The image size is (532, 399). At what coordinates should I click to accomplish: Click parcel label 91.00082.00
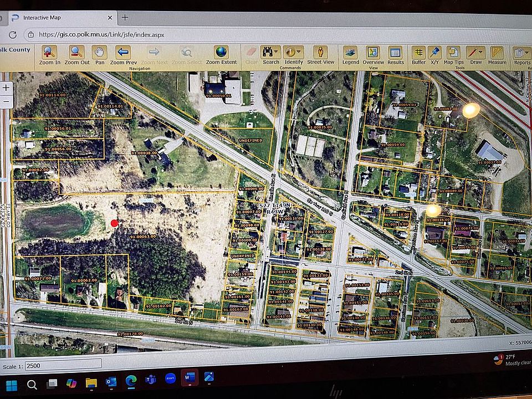click(x=35, y=170)
